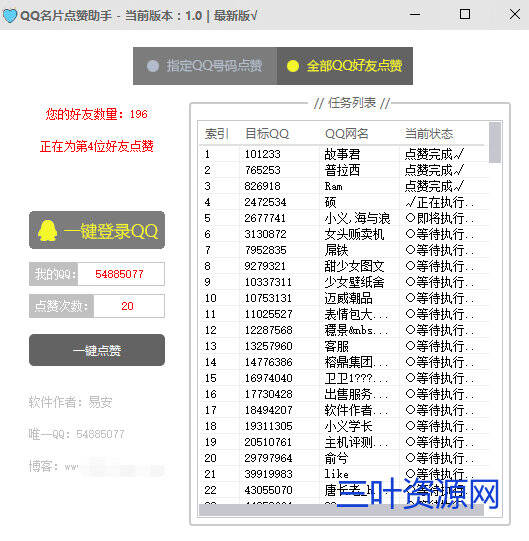Click the blue heart app icon in title bar

pos(10,16)
